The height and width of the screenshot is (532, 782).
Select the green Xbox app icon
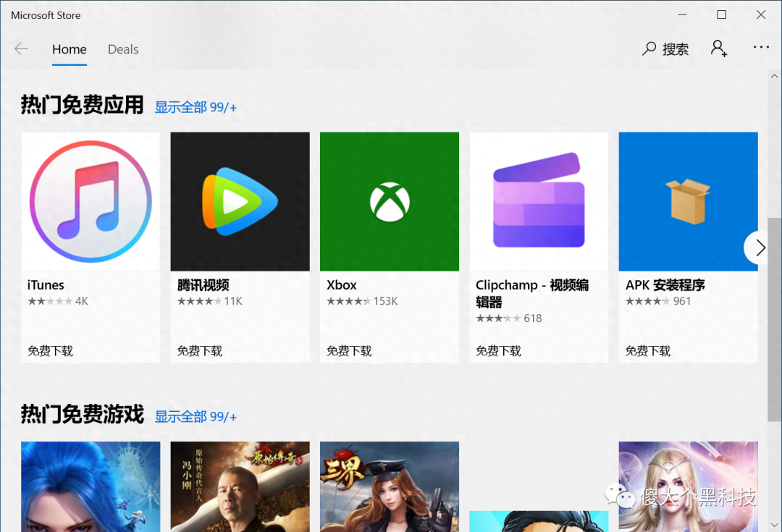coord(390,201)
